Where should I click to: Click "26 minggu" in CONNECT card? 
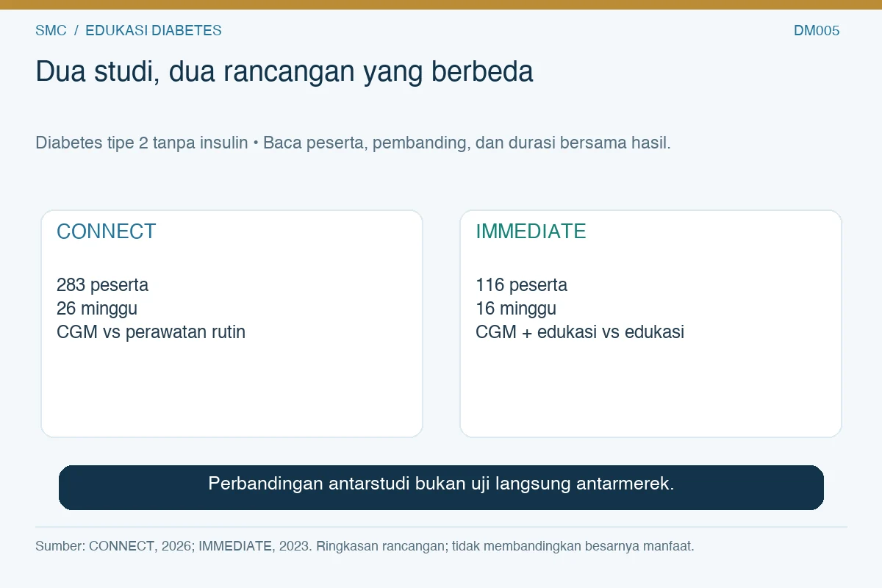pyautogui.click(x=97, y=308)
